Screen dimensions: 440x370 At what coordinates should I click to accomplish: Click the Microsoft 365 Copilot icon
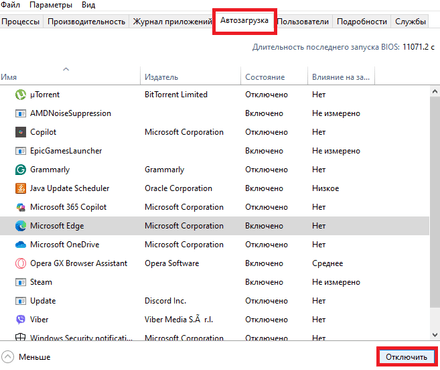point(20,207)
